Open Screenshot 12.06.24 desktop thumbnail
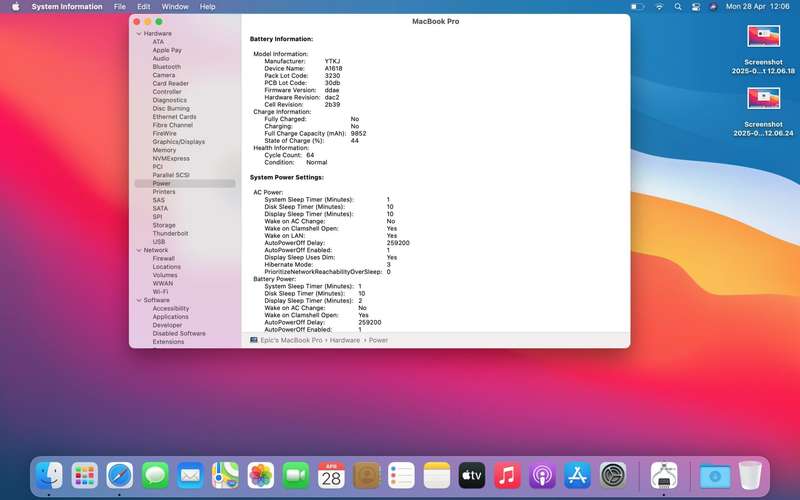800x500 pixels. click(763, 100)
